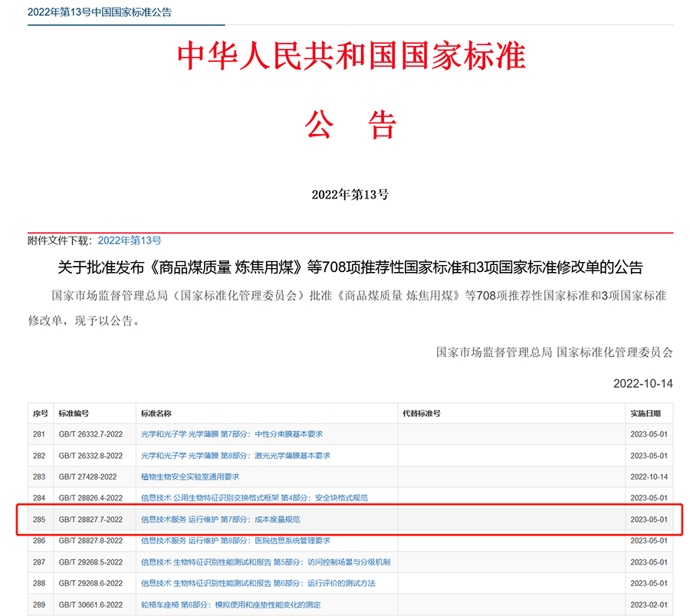
Task: Open standard 287 访问控制场景与分级机制 link
Action: click(x=265, y=562)
